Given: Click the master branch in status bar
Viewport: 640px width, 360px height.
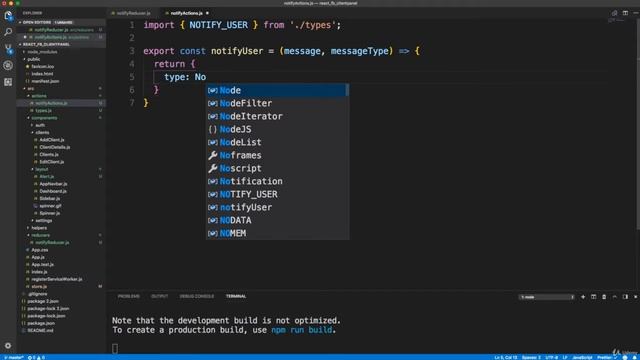Looking at the screenshot, I should pyautogui.click(x=13, y=358).
